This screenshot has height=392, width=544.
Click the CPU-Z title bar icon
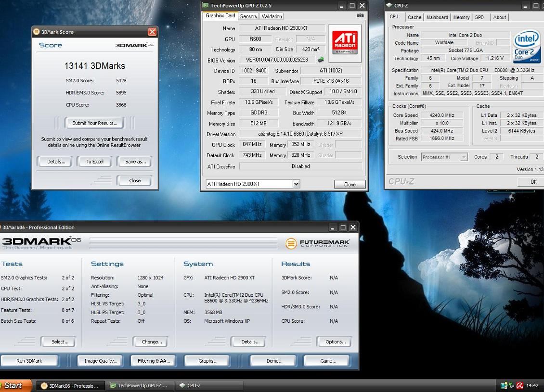389,6
